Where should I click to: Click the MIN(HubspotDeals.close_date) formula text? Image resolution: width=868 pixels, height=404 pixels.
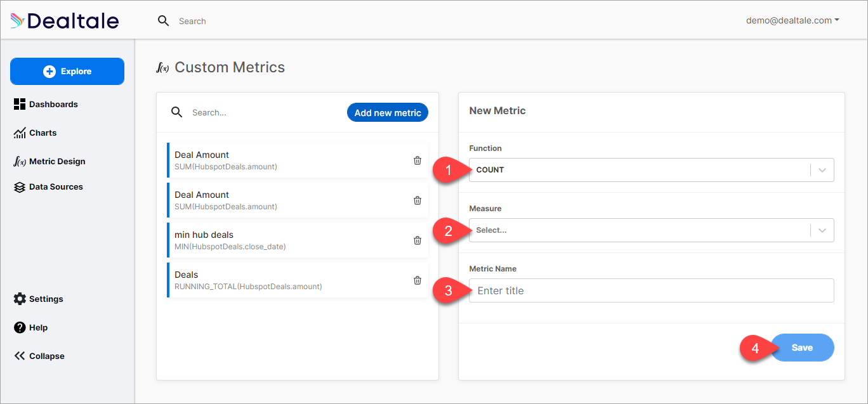tap(230, 247)
